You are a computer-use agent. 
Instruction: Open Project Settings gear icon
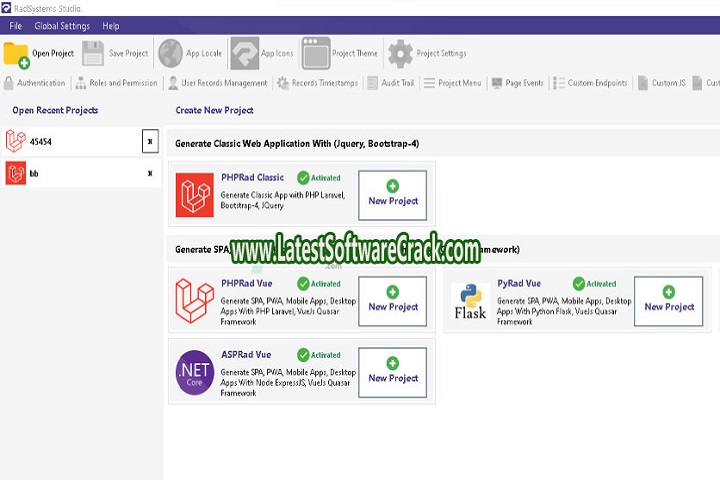point(400,53)
